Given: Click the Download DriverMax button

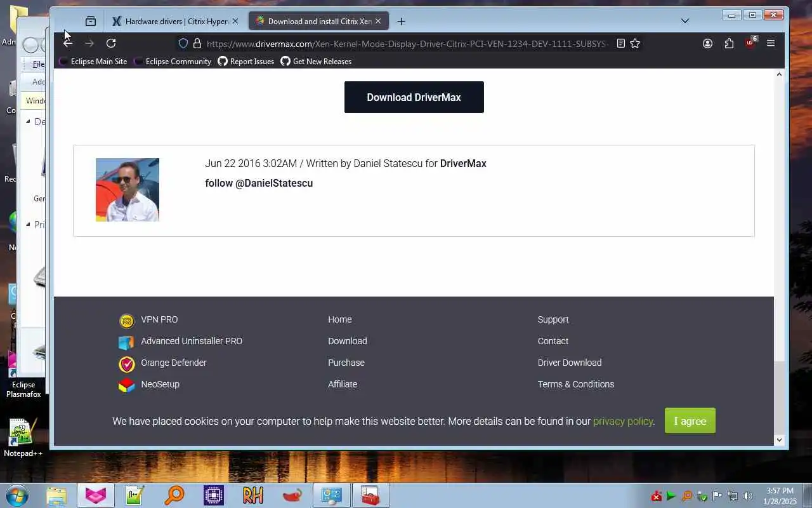Looking at the screenshot, I should pos(414,97).
